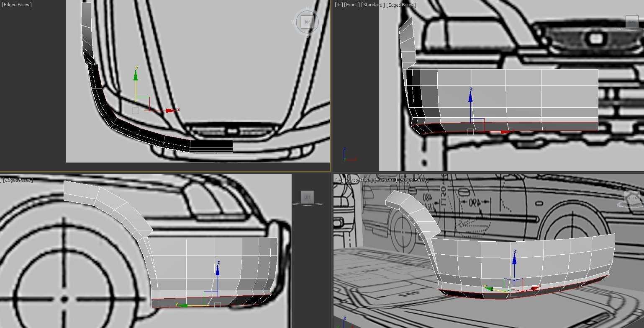Screen dimensions: 644x328
Task: Click the LEFT ViewCube in Left viewport
Action: click(307, 197)
